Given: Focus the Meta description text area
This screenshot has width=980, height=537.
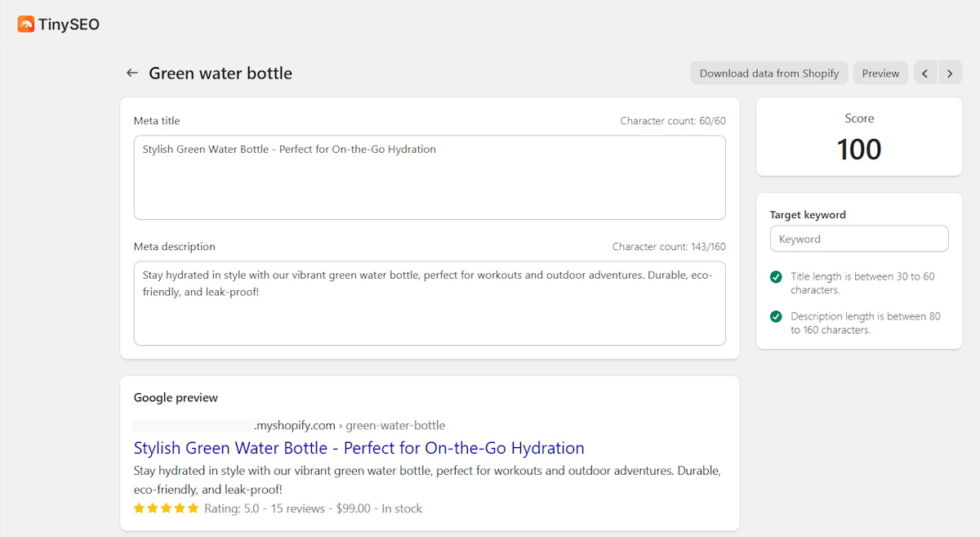Looking at the screenshot, I should coord(430,303).
